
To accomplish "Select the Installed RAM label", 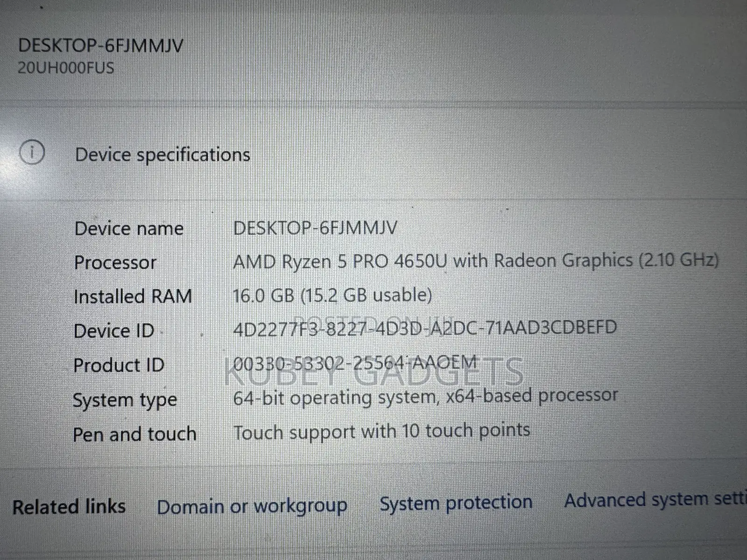I will (x=133, y=297).
